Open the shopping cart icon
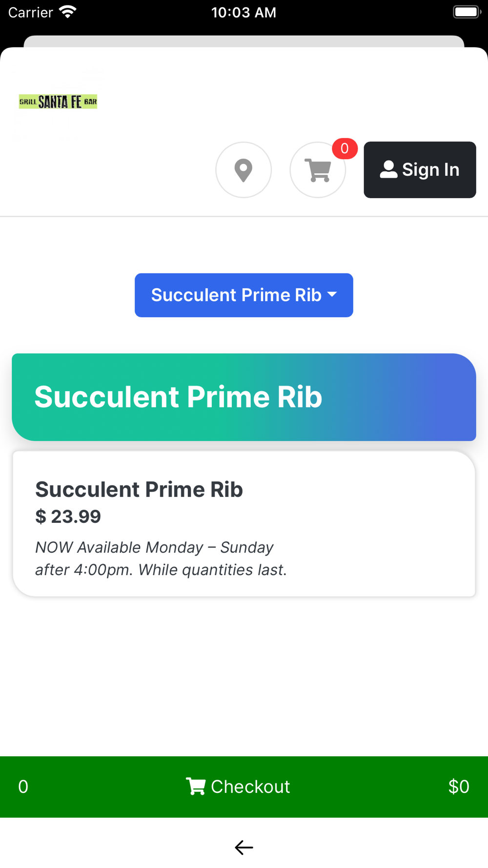Viewport: 488px width, 868px height. (318, 170)
